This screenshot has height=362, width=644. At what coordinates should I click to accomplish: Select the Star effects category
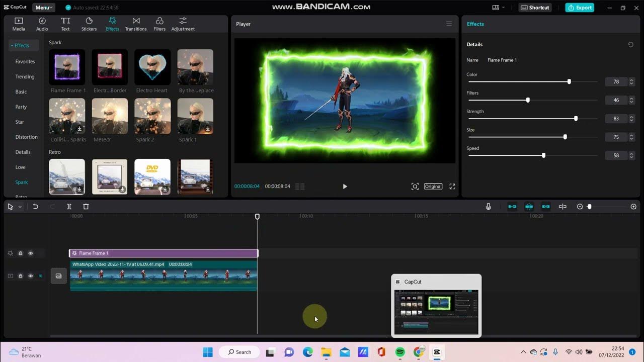pyautogui.click(x=20, y=122)
